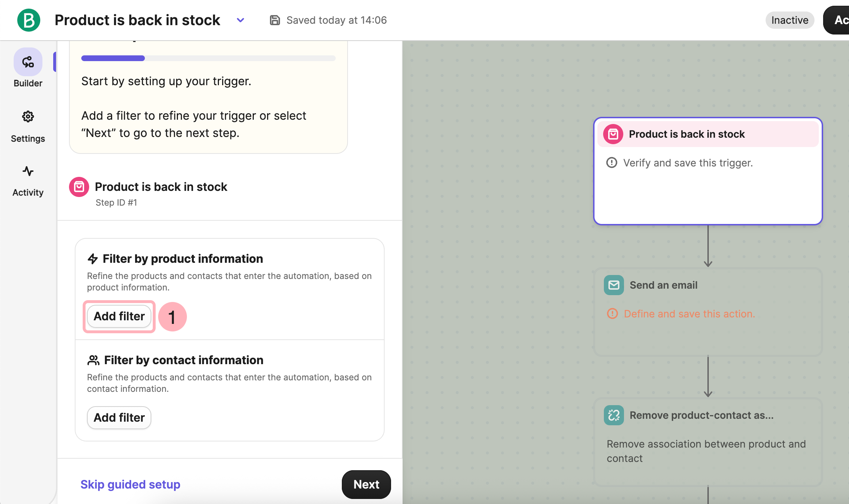The image size is (849, 504).
Task: Click the save disk icon
Action: point(275,20)
